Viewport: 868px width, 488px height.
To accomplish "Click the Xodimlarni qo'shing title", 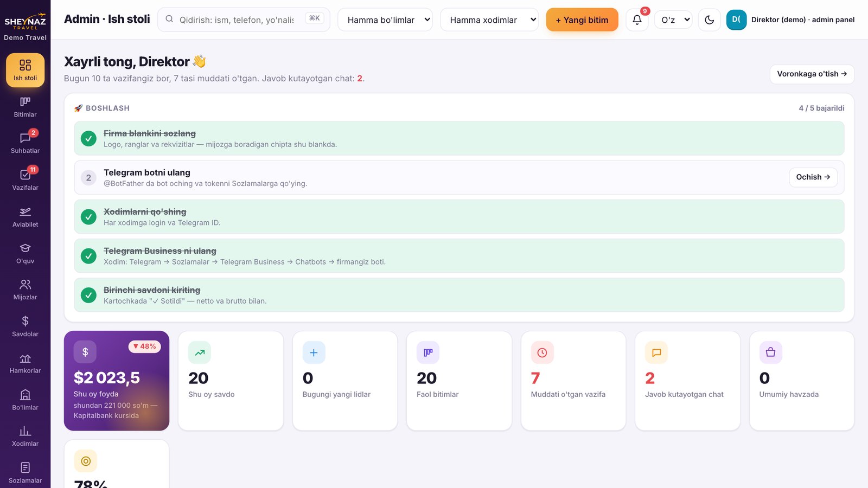I will tap(145, 211).
